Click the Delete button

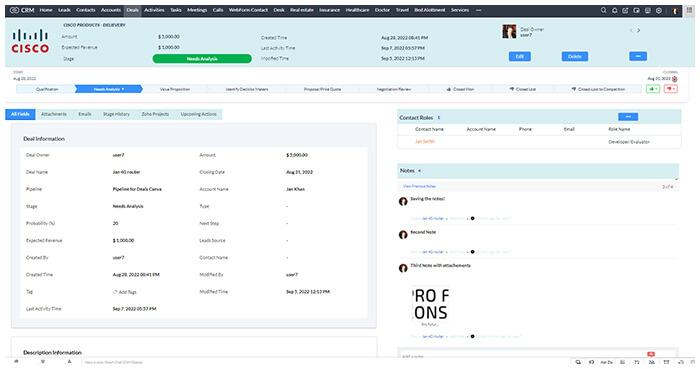pos(575,56)
